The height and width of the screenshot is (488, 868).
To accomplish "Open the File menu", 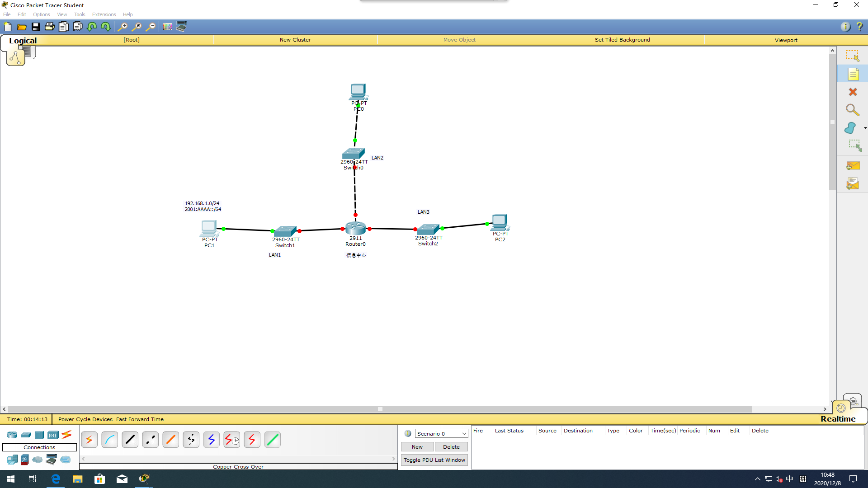I will tap(7, 14).
